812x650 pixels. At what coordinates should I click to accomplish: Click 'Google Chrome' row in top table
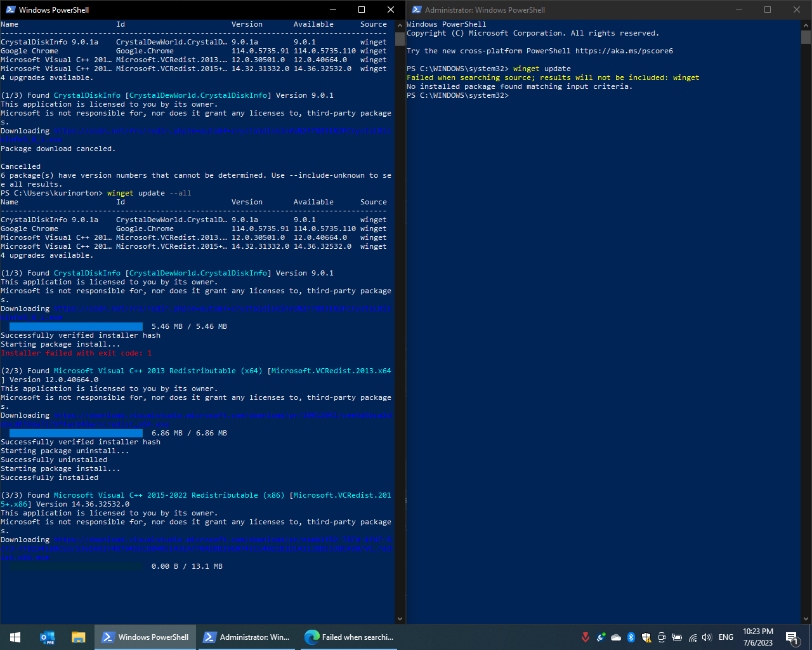(x=193, y=51)
